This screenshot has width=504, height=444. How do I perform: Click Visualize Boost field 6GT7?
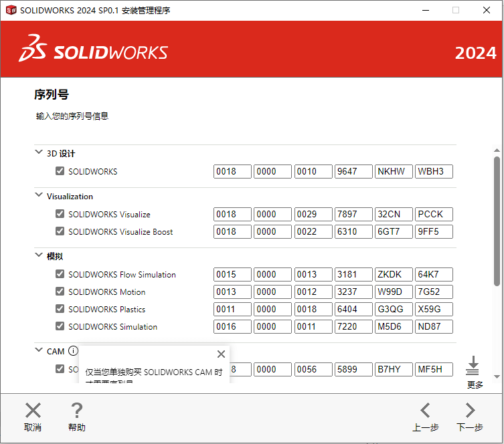click(394, 231)
